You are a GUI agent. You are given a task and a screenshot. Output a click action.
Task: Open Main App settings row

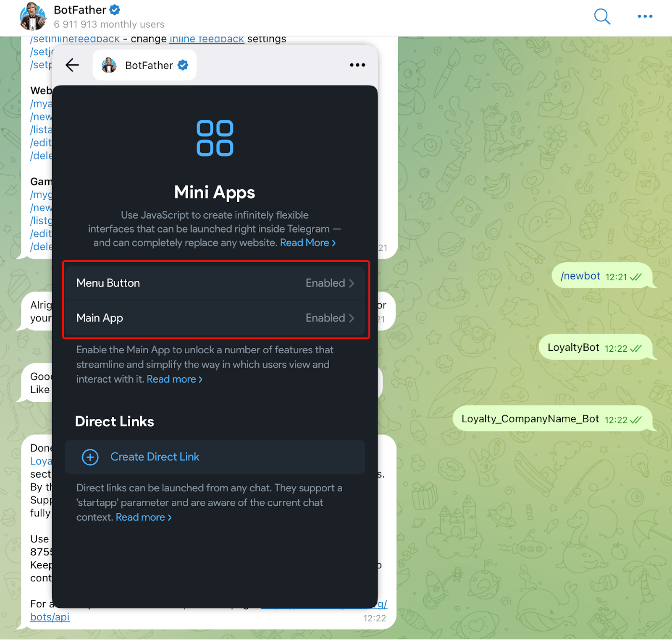(x=215, y=318)
